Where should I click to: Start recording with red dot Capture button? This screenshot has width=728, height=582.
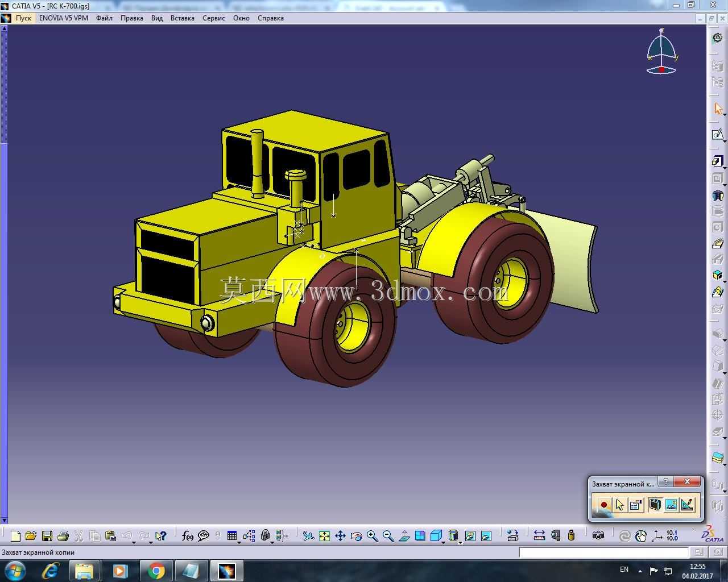tap(603, 504)
